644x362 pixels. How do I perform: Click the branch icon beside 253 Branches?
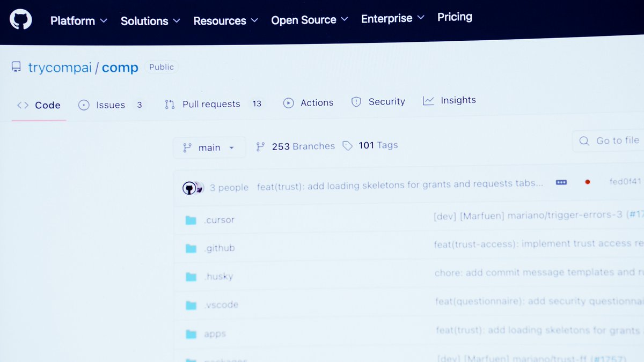(260, 146)
